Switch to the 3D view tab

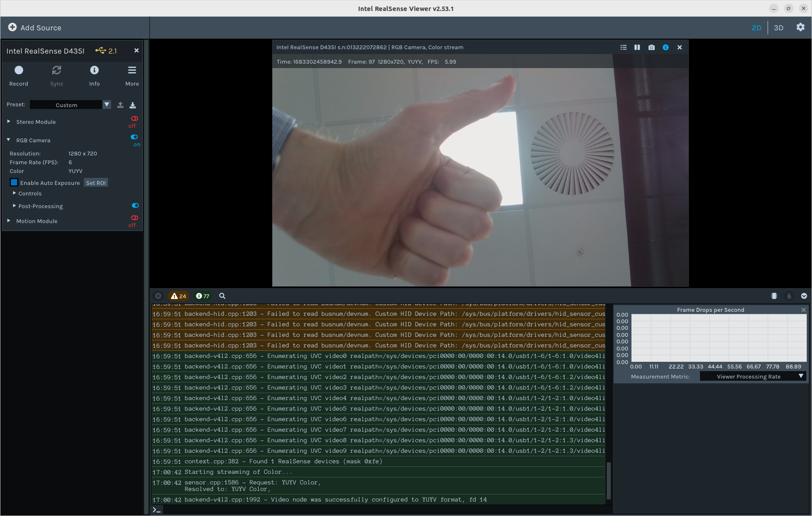click(778, 27)
